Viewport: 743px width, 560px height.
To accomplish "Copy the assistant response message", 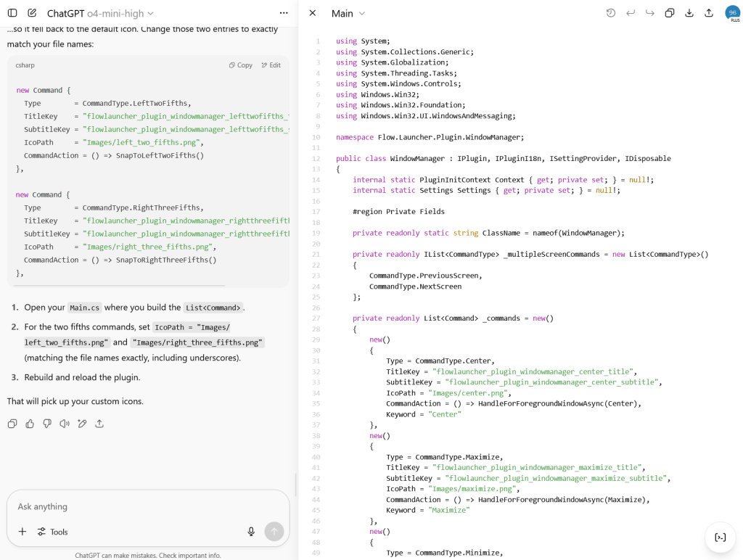I will click(12, 424).
